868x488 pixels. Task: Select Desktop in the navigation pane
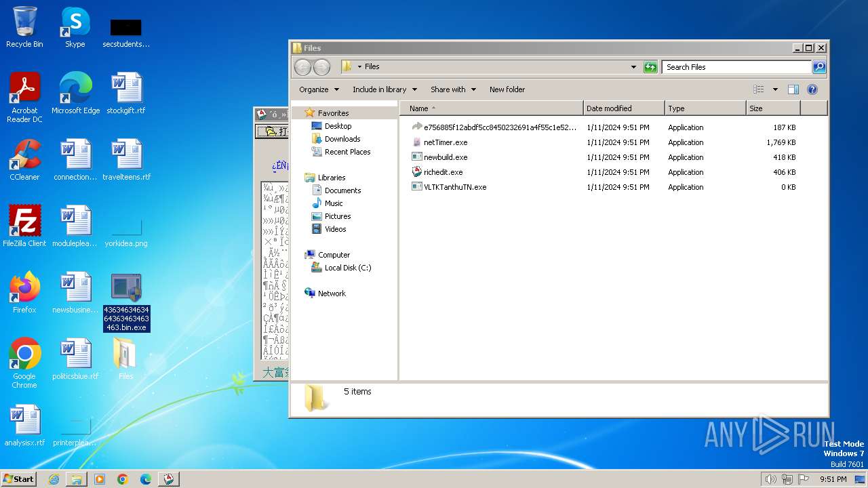coord(338,126)
